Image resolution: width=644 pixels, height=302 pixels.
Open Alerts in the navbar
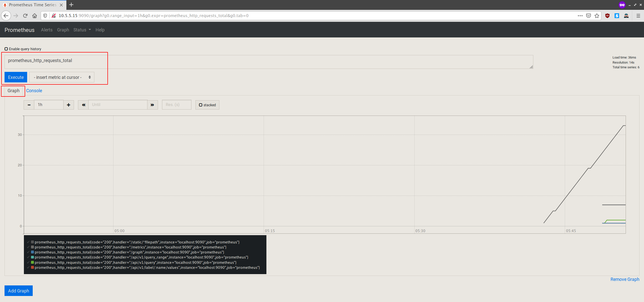pyautogui.click(x=47, y=30)
